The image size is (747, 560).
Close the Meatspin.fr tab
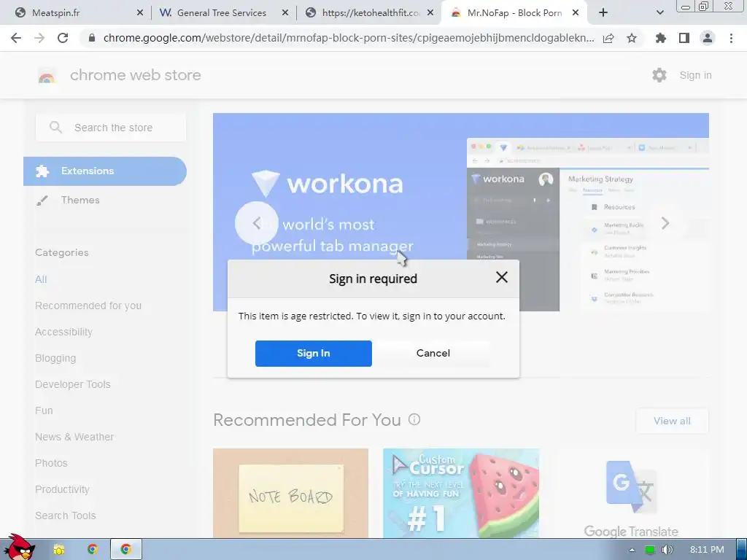[139, 13]
